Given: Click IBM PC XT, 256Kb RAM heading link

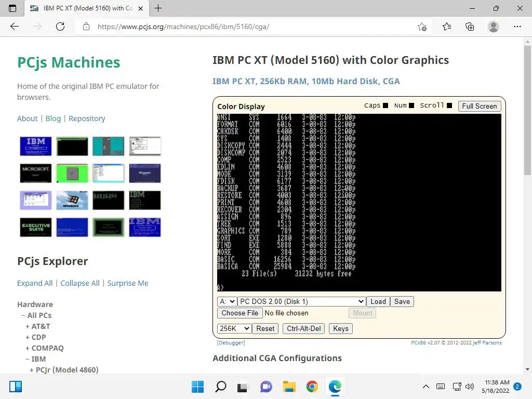Looking at the screenshot, I should pos(306,81).
